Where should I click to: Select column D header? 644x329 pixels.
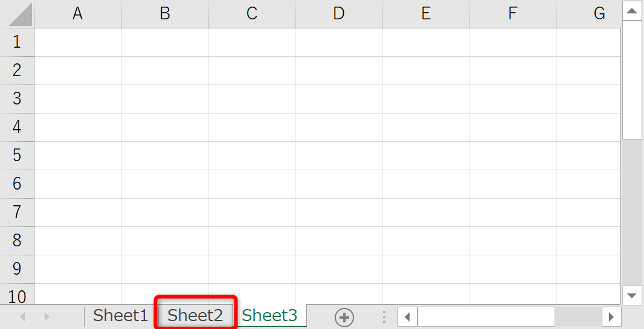point(338,14)
